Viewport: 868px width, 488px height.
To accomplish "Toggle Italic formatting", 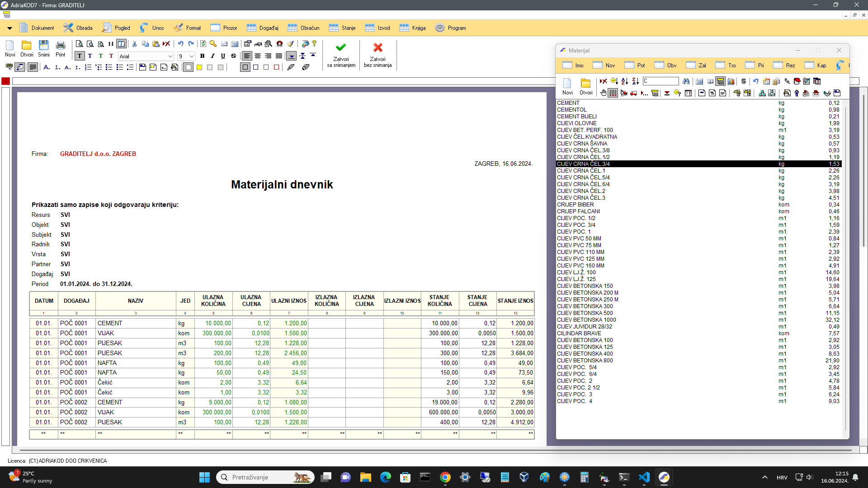I will pyautogui.click(x=212, y=56).
